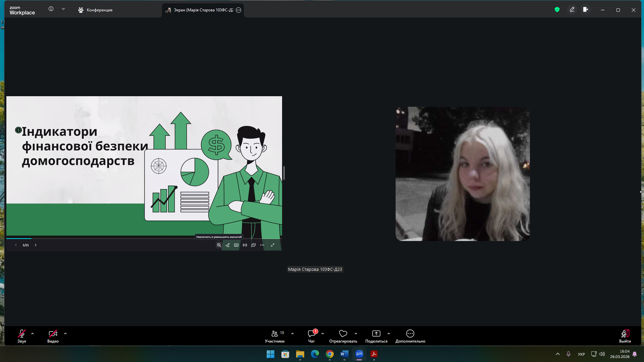This screenshot has width=644, height=362.
Task: Toggle the view layout icon in title bar
Action: click(586, 10)
